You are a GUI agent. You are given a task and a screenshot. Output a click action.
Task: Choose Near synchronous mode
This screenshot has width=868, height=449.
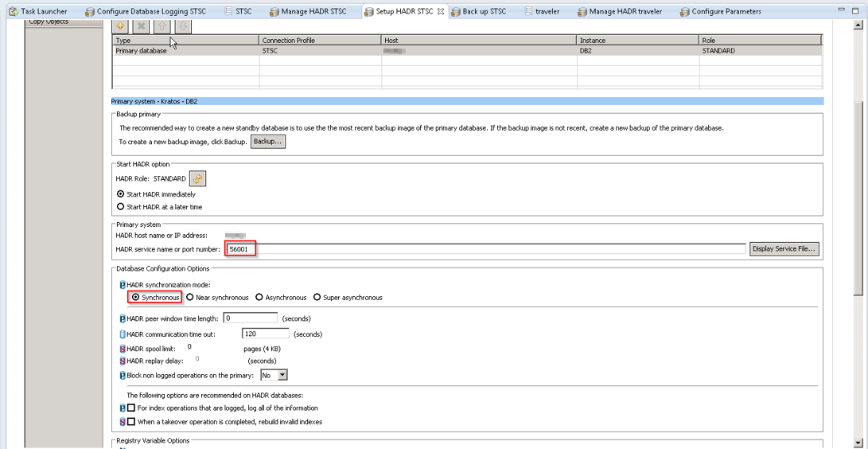coord(190,298)
